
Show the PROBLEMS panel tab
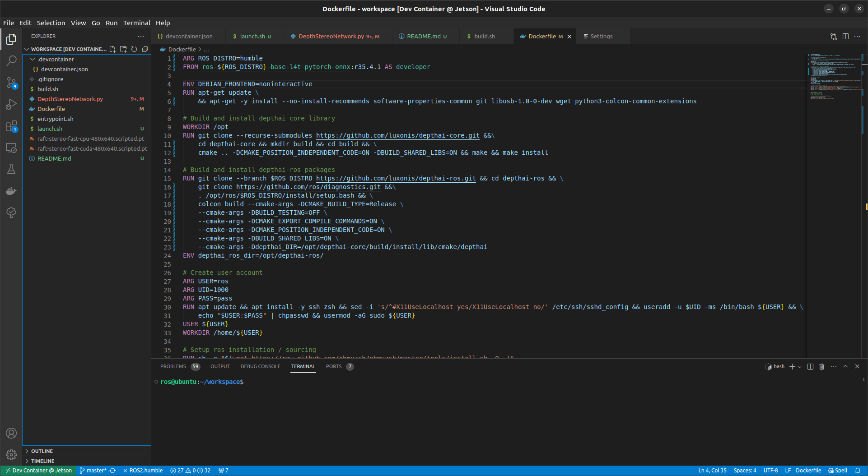tap(179, 367)
